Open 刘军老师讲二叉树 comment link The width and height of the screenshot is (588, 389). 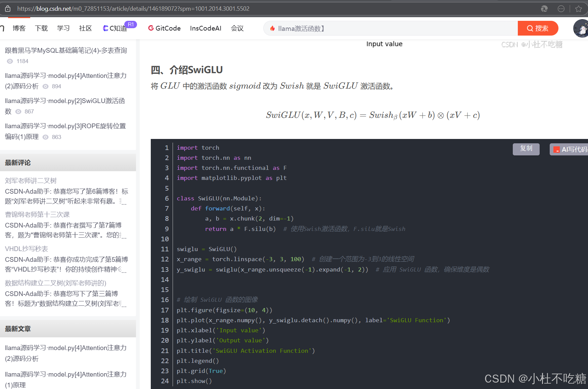31,181
